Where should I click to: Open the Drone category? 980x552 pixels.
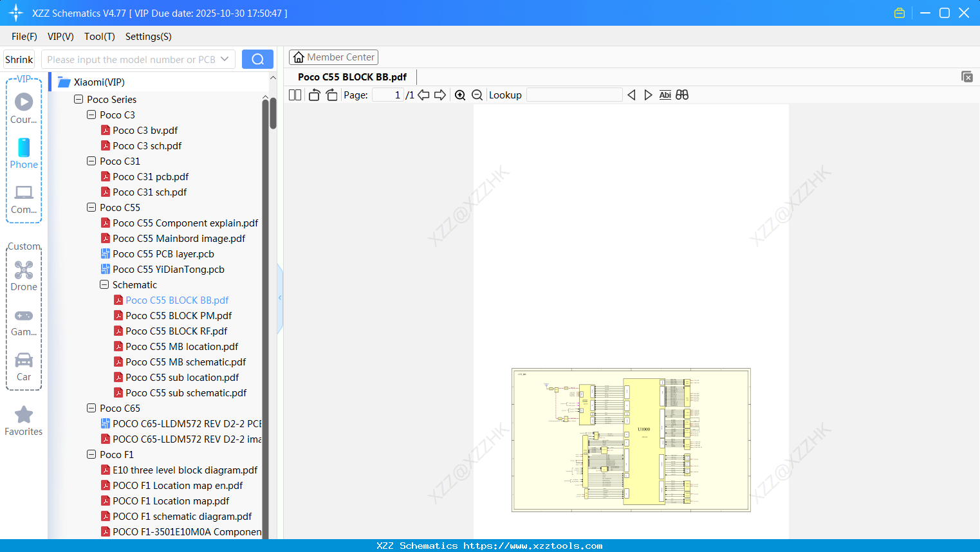[x=24, y=276]
